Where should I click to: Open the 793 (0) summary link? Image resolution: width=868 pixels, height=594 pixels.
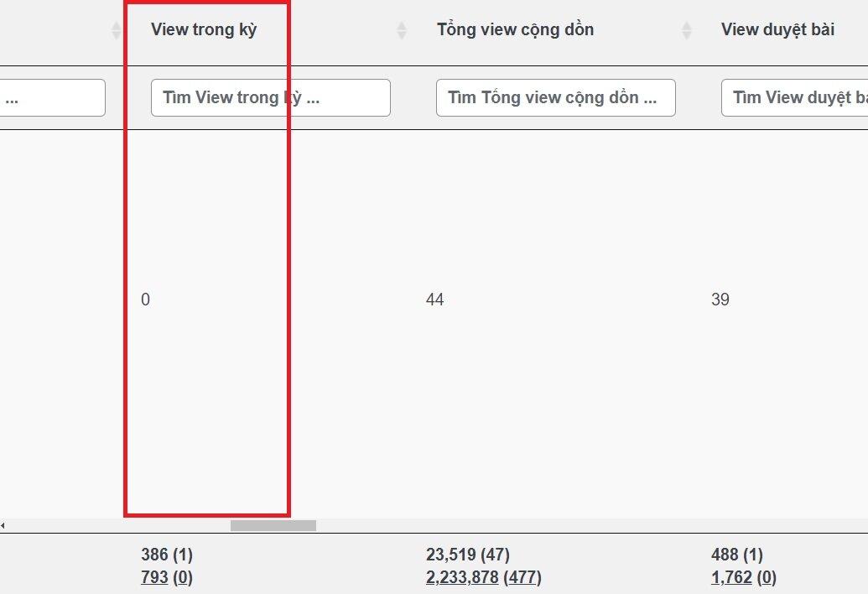tap(155, 576)
